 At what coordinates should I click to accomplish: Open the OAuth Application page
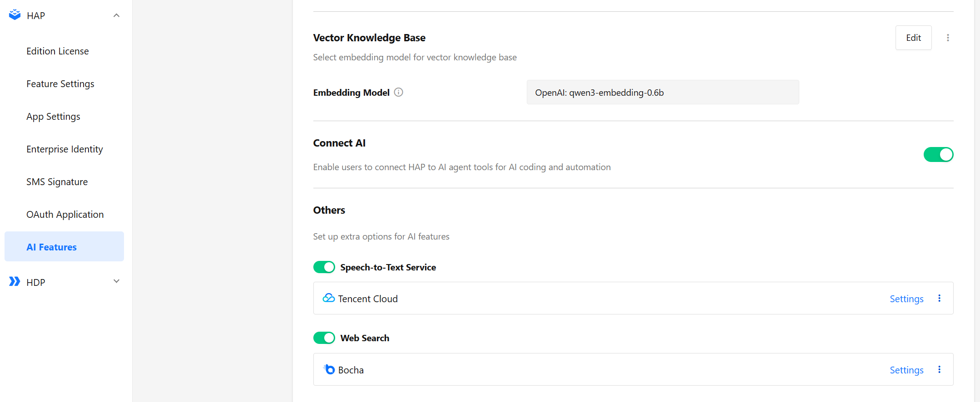coord(64,215)
